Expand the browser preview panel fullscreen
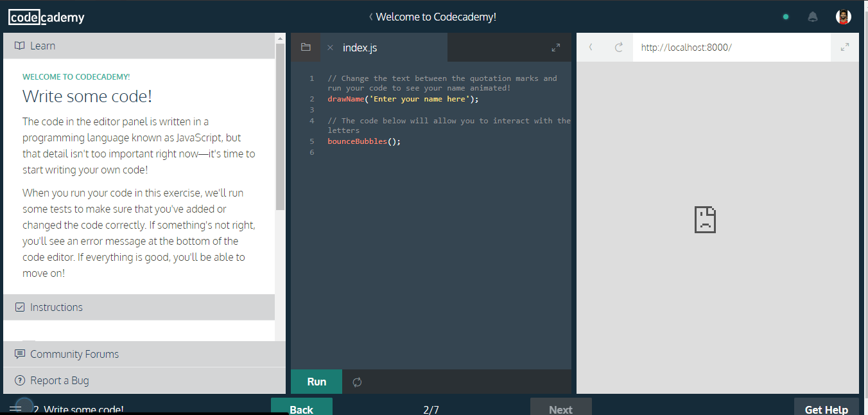The width and height of the screenshot is (868, 415). pos(846,46)
